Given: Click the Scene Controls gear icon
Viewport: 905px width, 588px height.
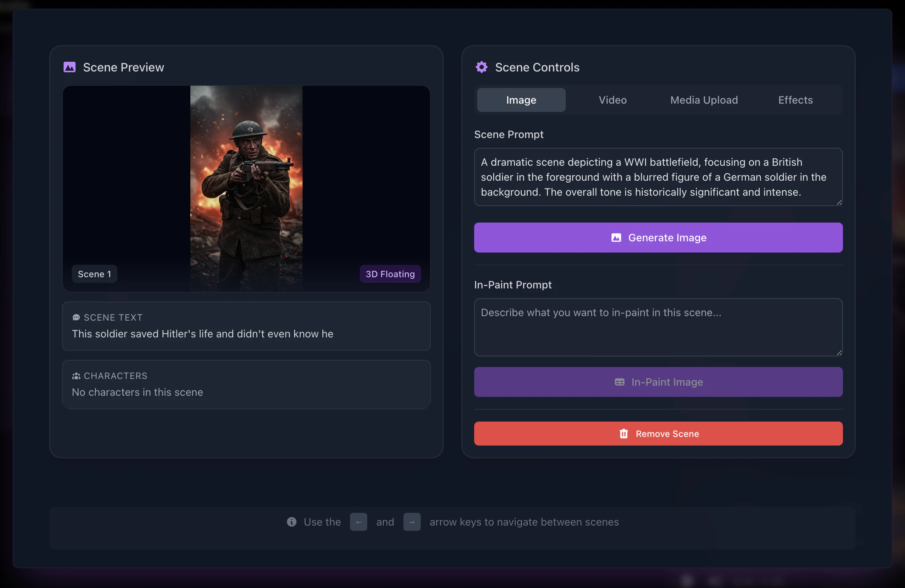Looking at the screenshot, I should 482,67.
